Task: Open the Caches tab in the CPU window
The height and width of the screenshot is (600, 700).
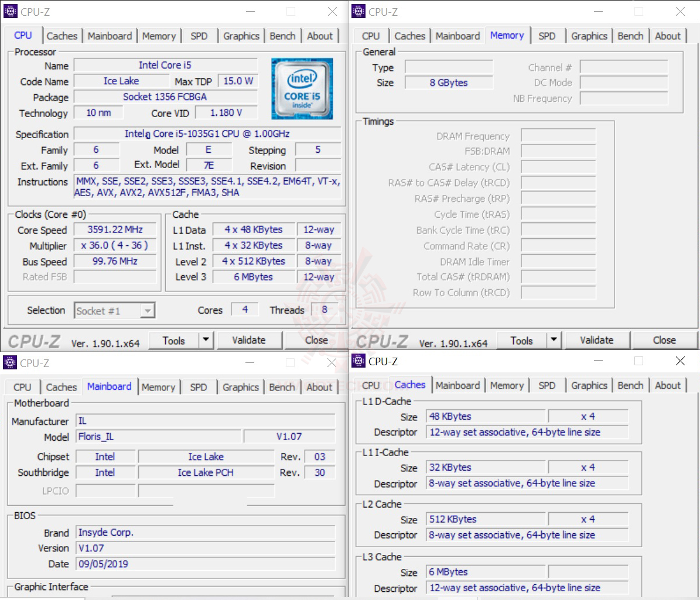Action: point(62,36)
